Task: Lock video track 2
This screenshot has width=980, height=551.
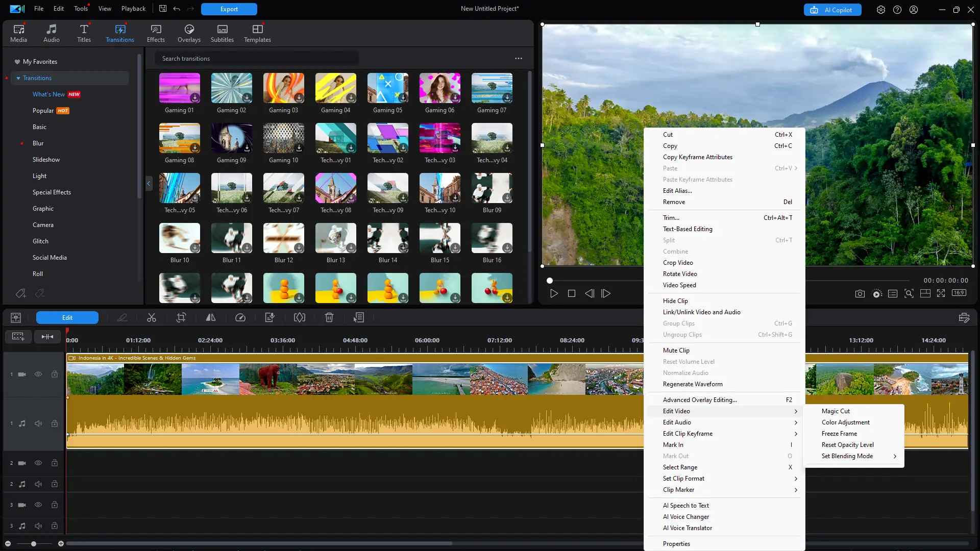Action: click(x=55, y=463)
